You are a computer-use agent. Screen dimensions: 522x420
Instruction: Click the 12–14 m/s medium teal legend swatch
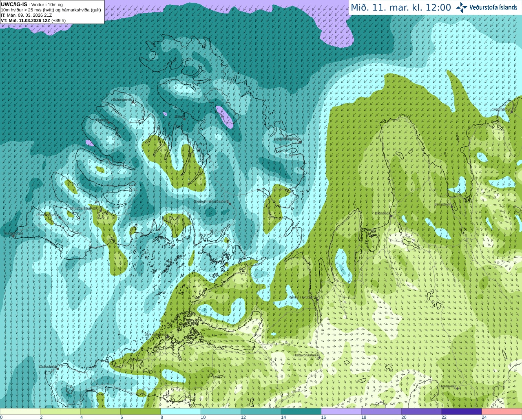(x=261, y=411)
